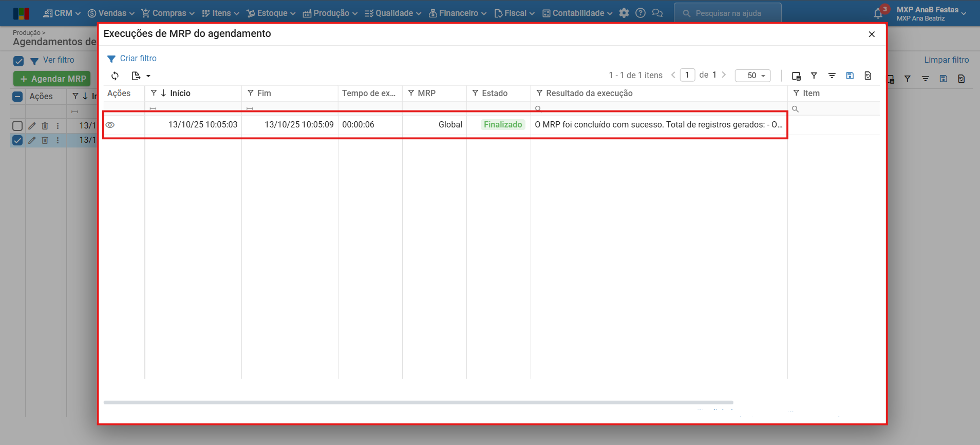
Task: Toggle the select-all checkbox beside Ações
Action: click(17, 97)
